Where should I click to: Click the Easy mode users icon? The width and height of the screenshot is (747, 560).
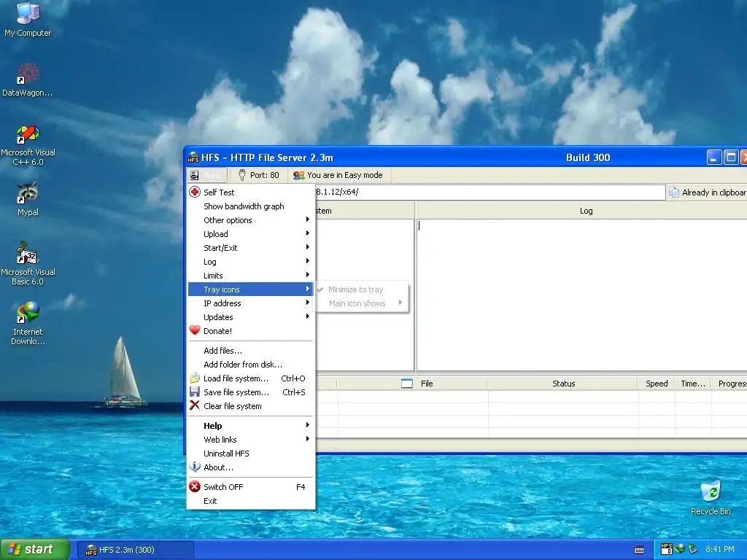pyautogui.click(x=298, y=175)
